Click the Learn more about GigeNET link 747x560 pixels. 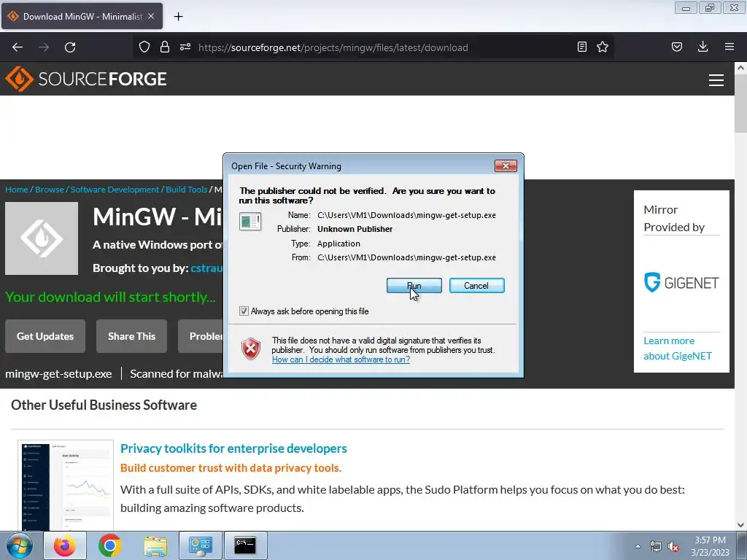[678, 348]
